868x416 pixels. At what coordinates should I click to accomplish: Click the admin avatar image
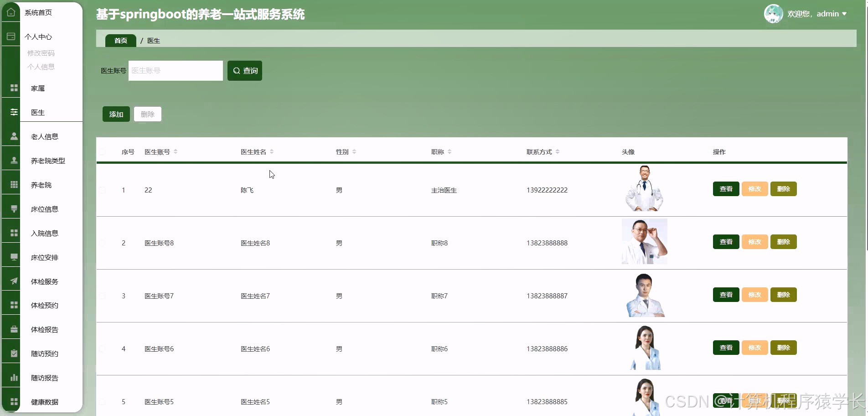773,14
